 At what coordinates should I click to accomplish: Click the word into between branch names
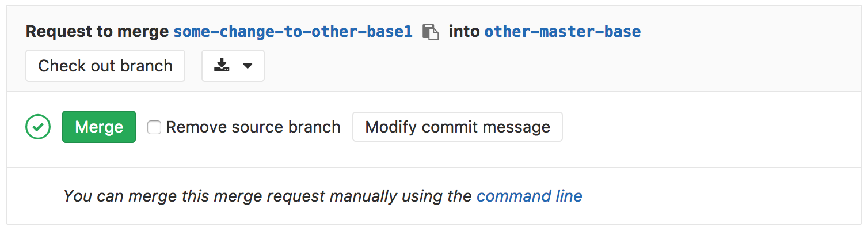tap(464, 31)
